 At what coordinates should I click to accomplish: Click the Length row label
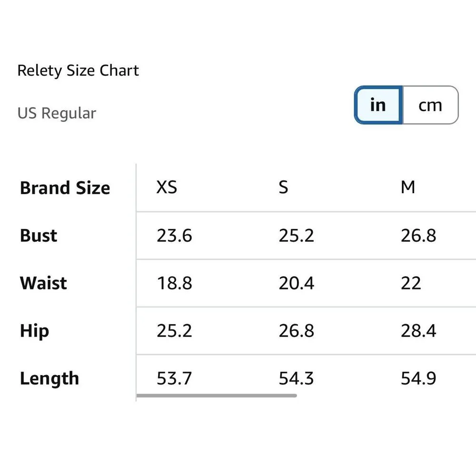tap(50, 378)
